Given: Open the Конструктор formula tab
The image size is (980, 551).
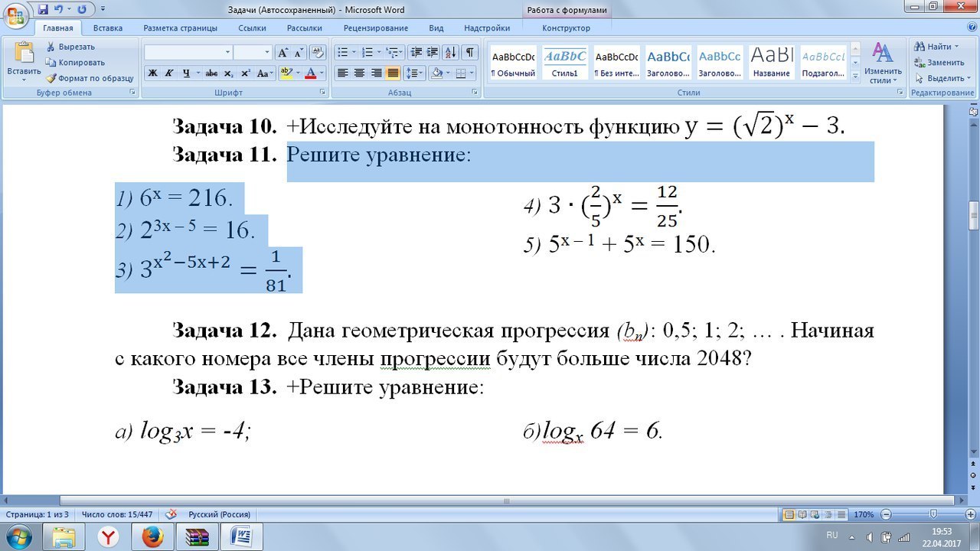Looking at the screenshot, I should 566,27.
